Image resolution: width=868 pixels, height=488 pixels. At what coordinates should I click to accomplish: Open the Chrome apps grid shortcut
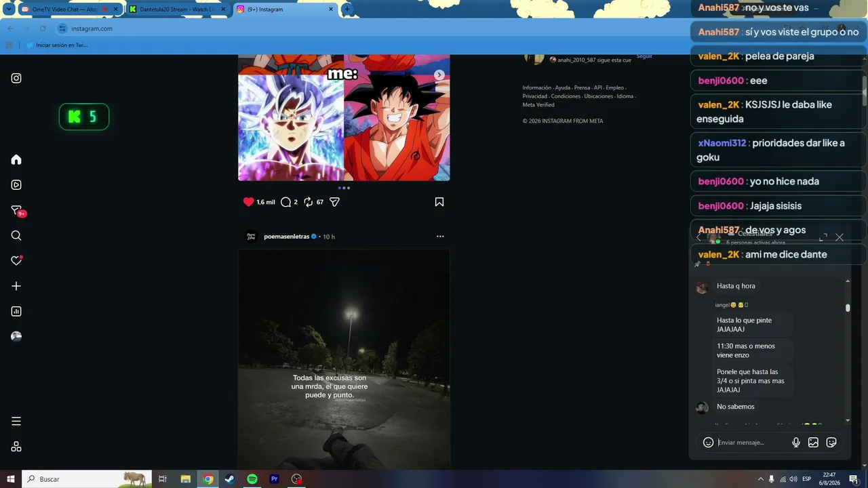point(9,45)
